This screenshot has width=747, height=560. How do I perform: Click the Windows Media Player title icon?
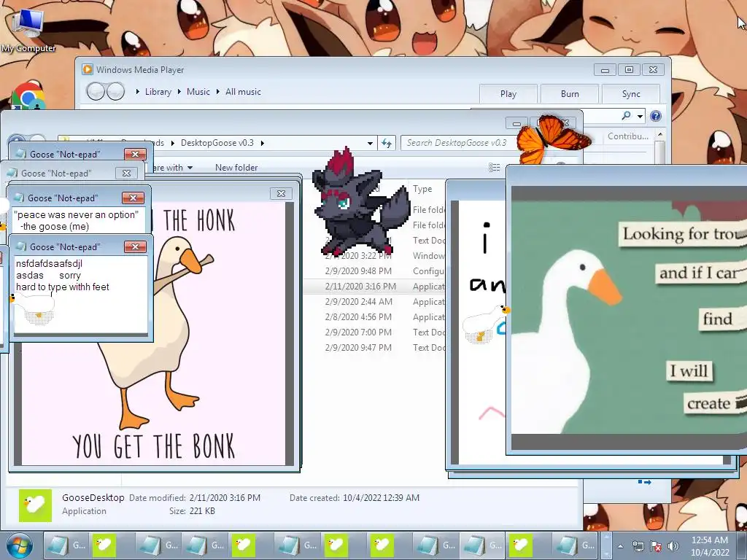tap(88, 69)
